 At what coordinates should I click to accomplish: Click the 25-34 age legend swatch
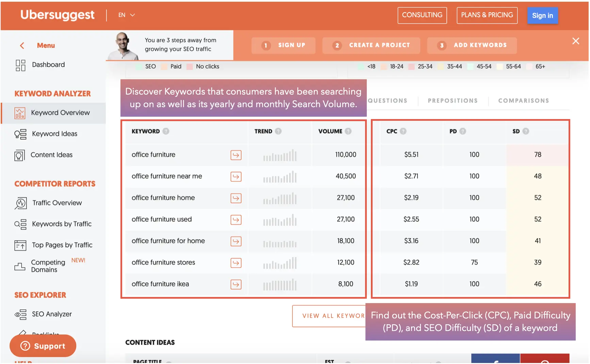[x=411, y=67]
